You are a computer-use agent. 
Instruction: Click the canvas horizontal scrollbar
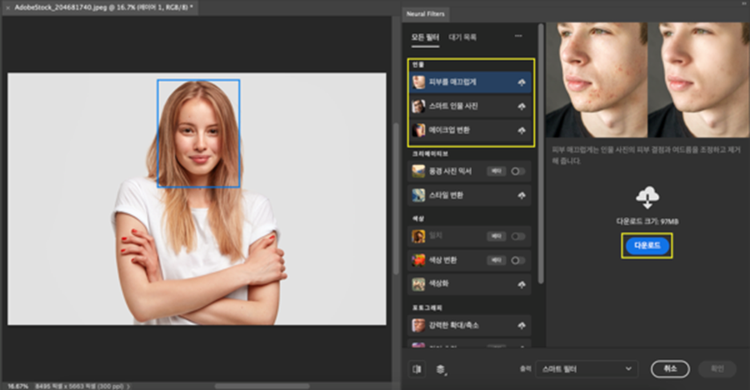[x=262, y=386]
